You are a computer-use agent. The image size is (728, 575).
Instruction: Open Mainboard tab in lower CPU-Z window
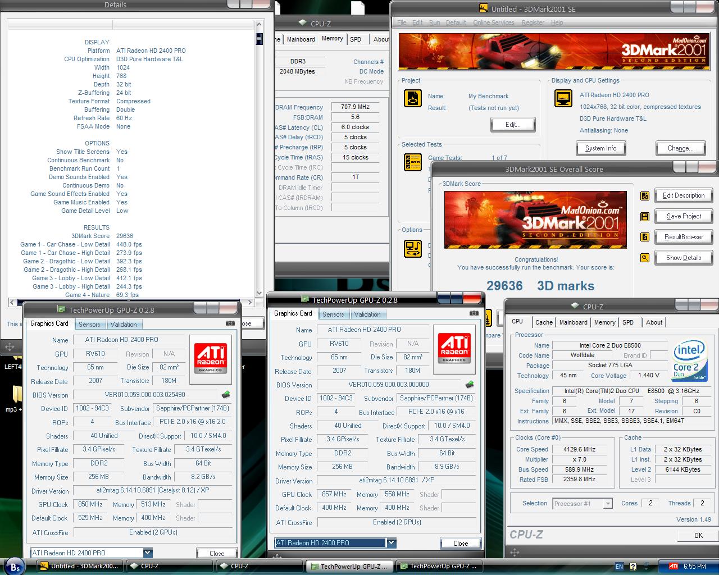click(573, 322)
